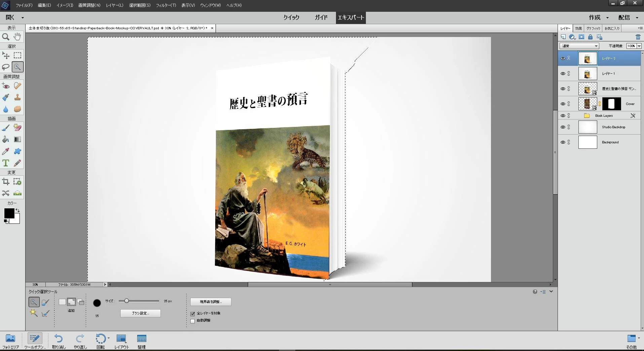
Task: Hide the Studio Backdrop layer
Action: tap(563, 127)
